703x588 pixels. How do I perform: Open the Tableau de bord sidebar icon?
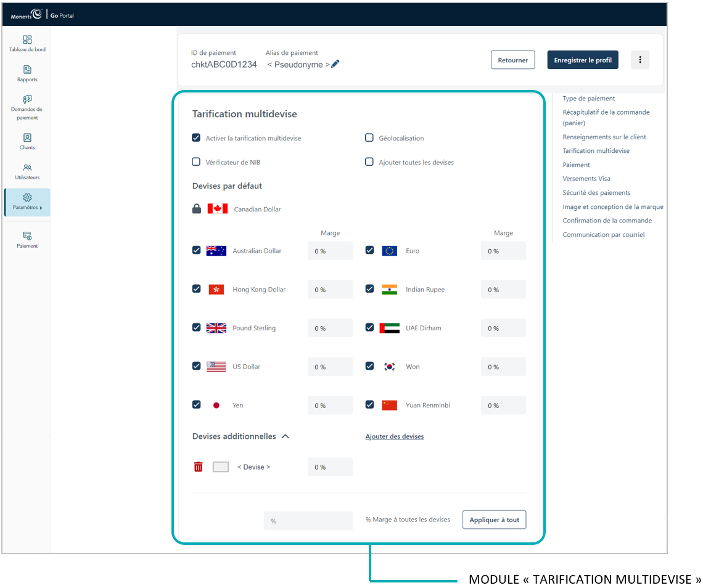tap(27, 39)
